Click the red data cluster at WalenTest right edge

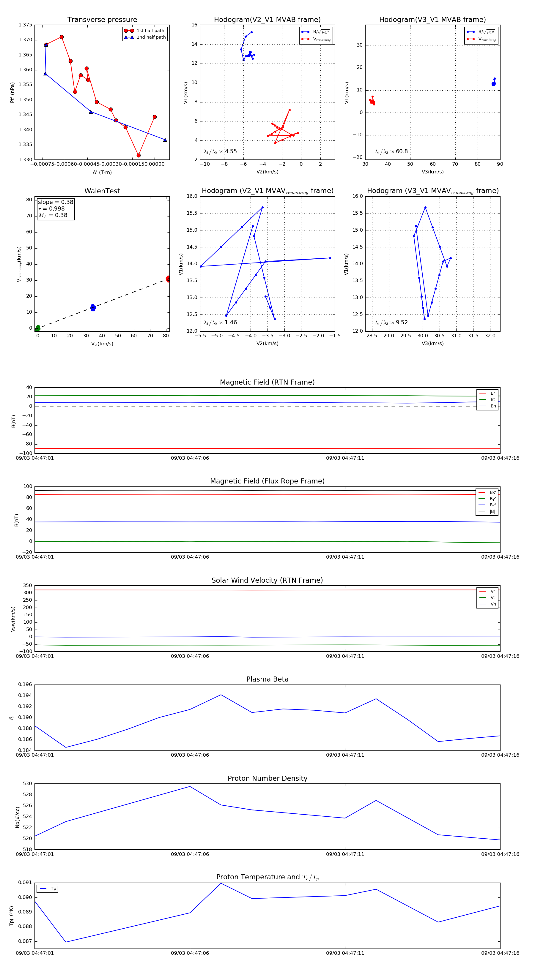168,279
